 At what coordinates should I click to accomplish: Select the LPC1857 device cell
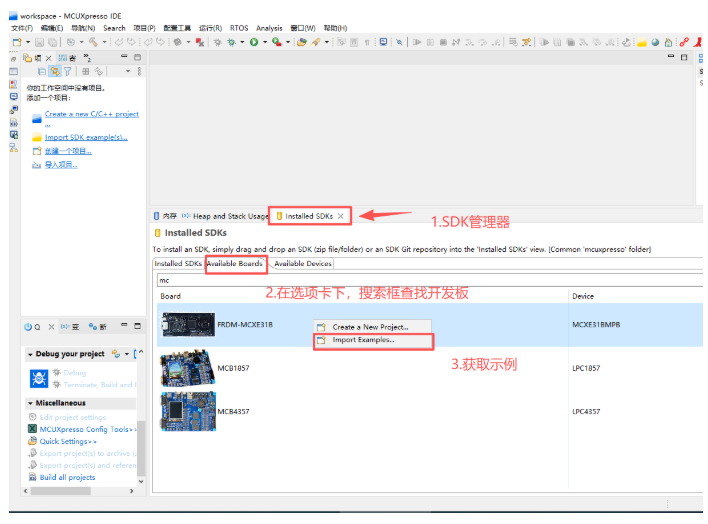586,368
